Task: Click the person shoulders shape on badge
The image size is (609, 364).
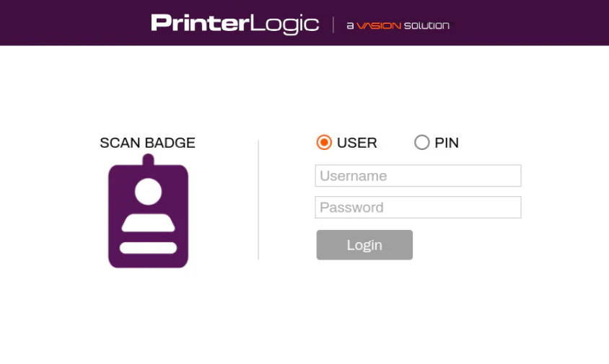Action: 148,223
